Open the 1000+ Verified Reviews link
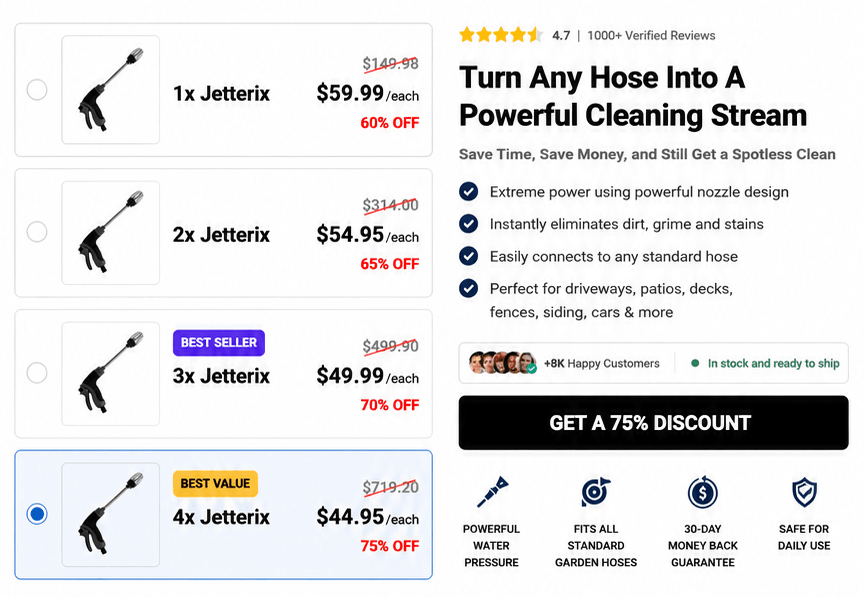The height and width of the screenshot is (597, 864). (651, 36)
